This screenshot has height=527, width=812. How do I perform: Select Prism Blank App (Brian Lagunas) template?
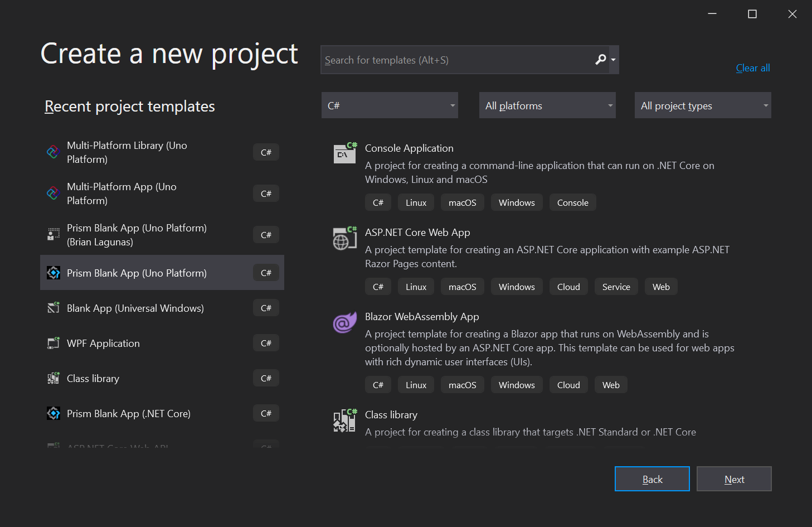point(162,235)
